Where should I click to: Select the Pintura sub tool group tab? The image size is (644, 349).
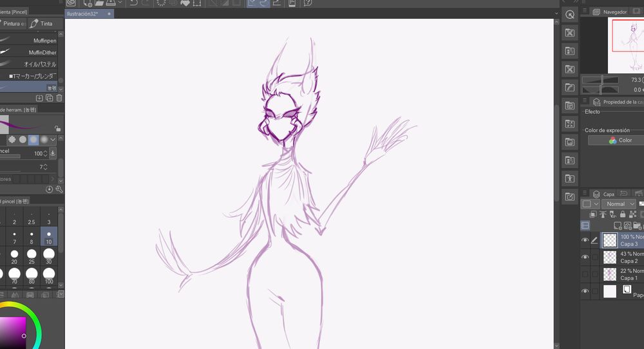tap(13, 23)
